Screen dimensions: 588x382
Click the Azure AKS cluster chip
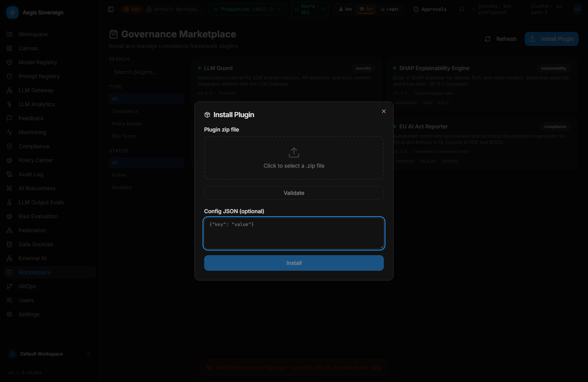point(310,9)
